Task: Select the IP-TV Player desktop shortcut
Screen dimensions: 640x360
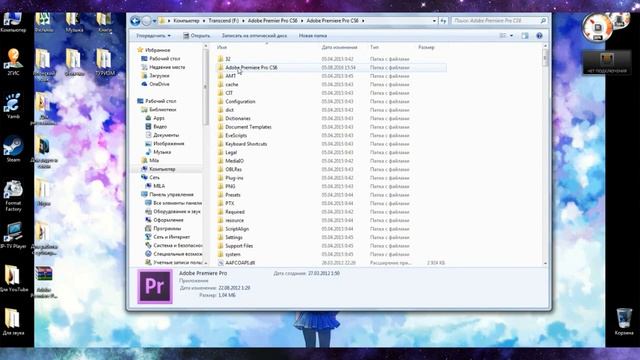Action: coord(13,236)
